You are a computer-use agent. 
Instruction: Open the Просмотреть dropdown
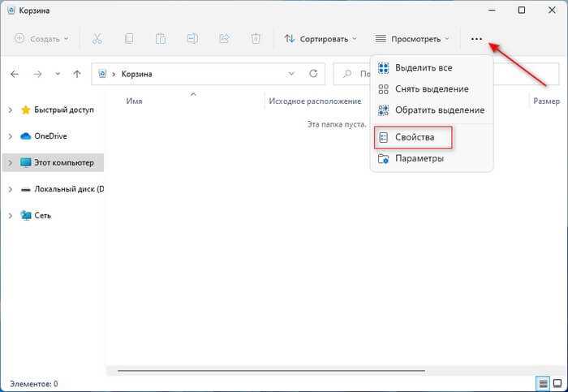412,39
